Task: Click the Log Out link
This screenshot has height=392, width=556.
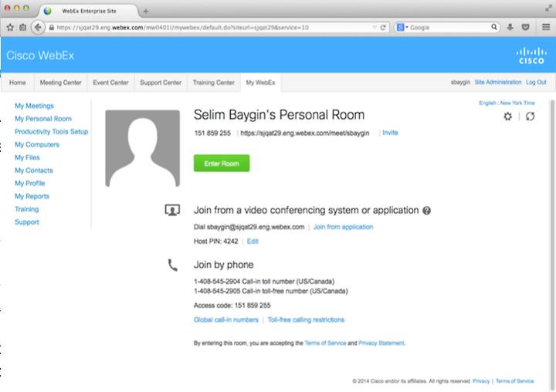Action: [x=536, y=83]
